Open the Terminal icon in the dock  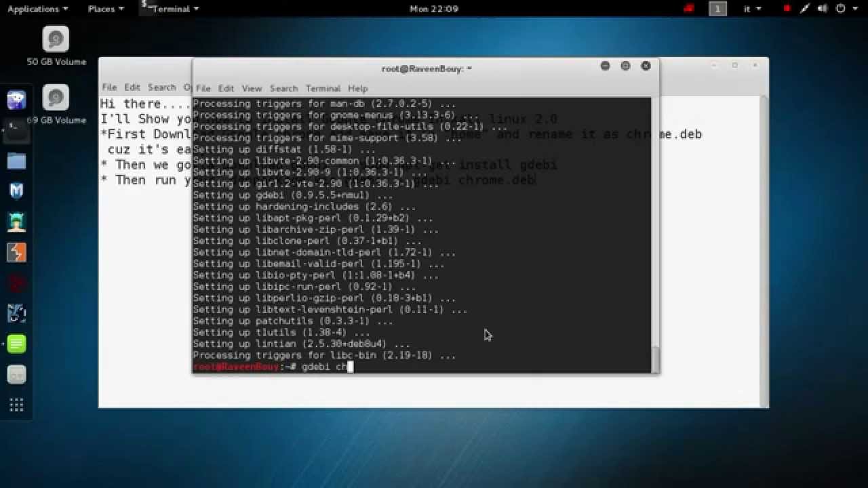[x=16, y=130]
